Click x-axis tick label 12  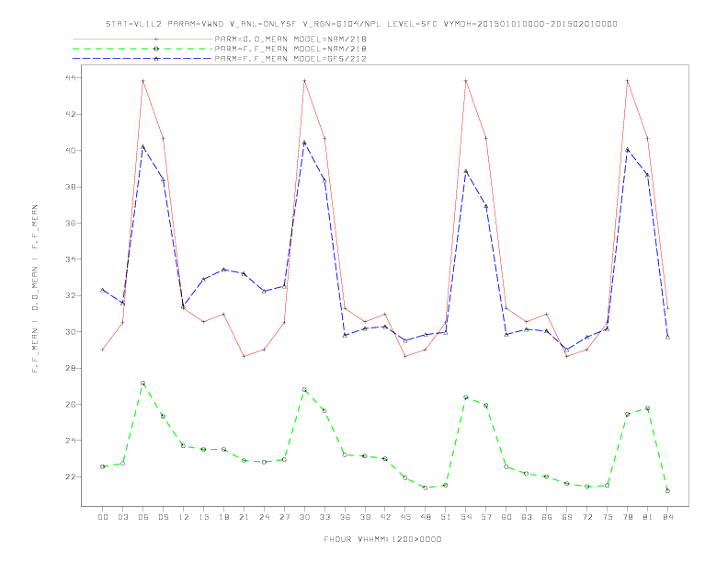184,517
